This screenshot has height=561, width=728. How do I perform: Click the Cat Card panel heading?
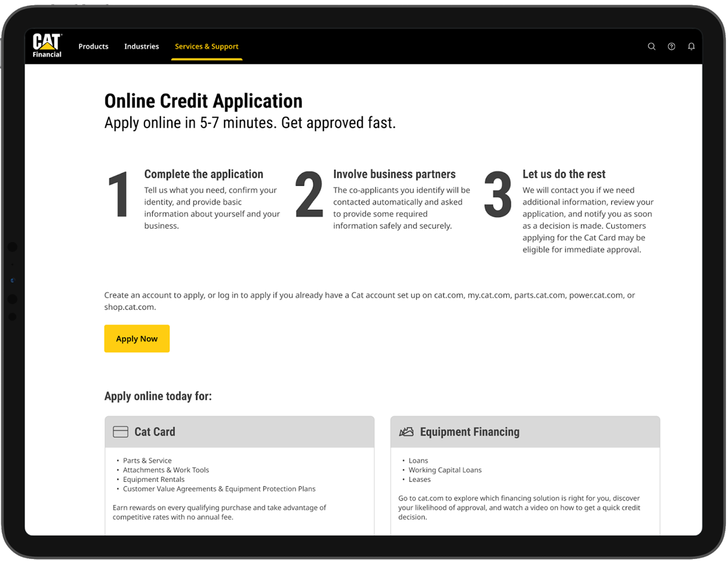click(155, 432)
